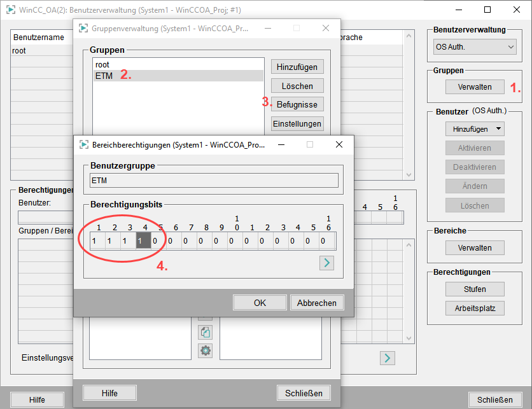Expand the Benutzer Hinzufügen dropdown button
Screen dimensions: 532x409
point(475,129)
